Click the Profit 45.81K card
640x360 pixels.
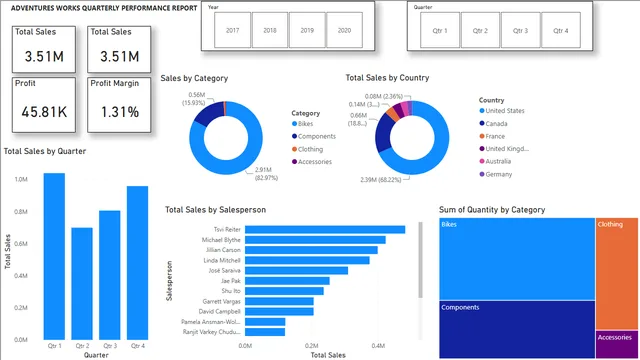pos(44,105)
